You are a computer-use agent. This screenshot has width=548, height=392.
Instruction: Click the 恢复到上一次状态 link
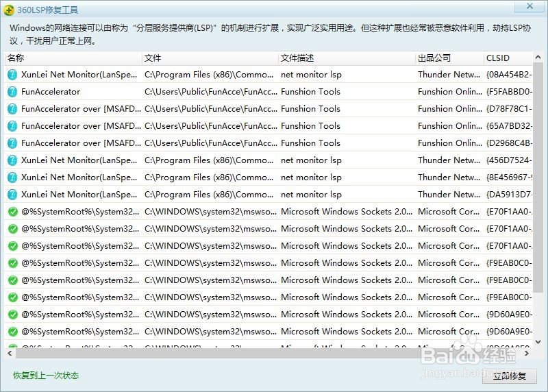46,376
